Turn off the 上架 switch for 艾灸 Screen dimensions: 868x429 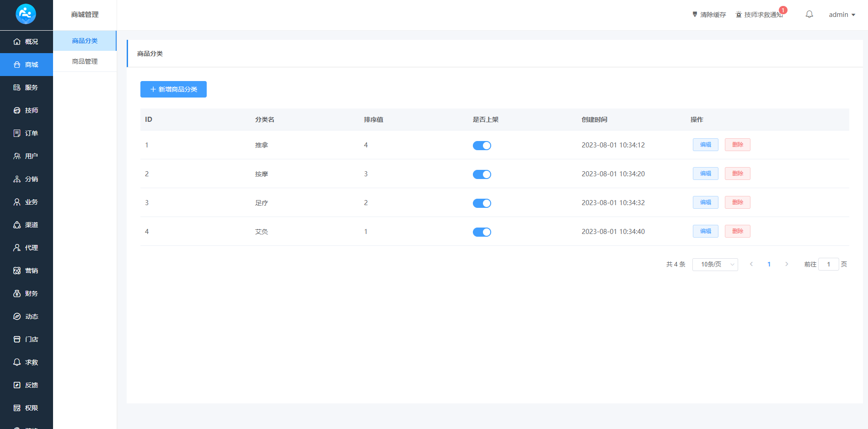click(482, 232)
